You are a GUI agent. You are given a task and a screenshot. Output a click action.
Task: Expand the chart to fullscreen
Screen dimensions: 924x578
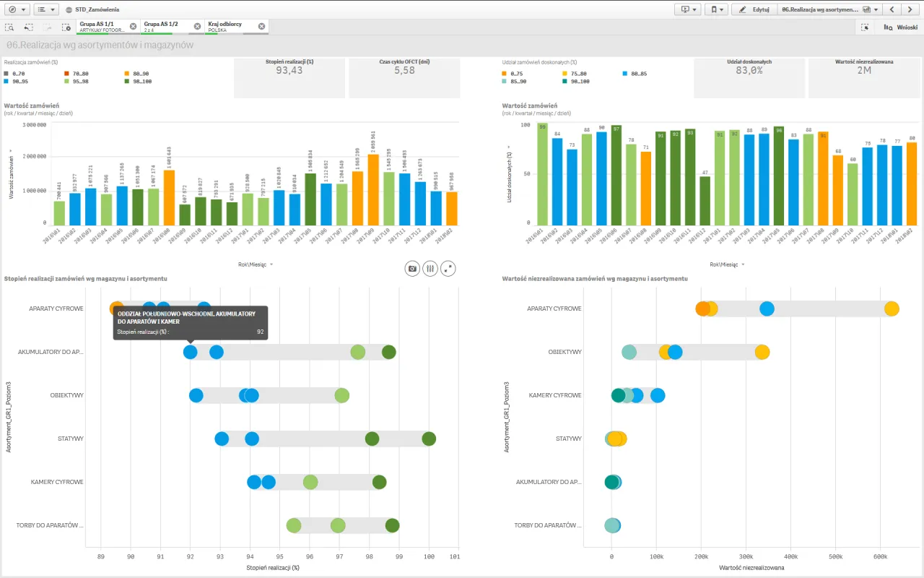(x=448, y=268)
